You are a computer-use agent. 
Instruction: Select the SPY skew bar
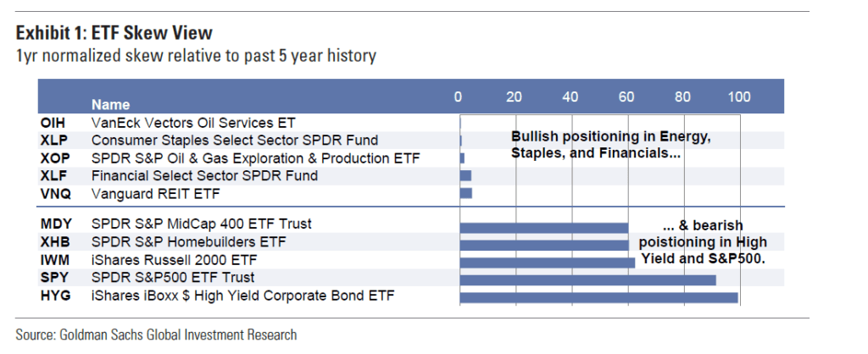coord(587,279)
